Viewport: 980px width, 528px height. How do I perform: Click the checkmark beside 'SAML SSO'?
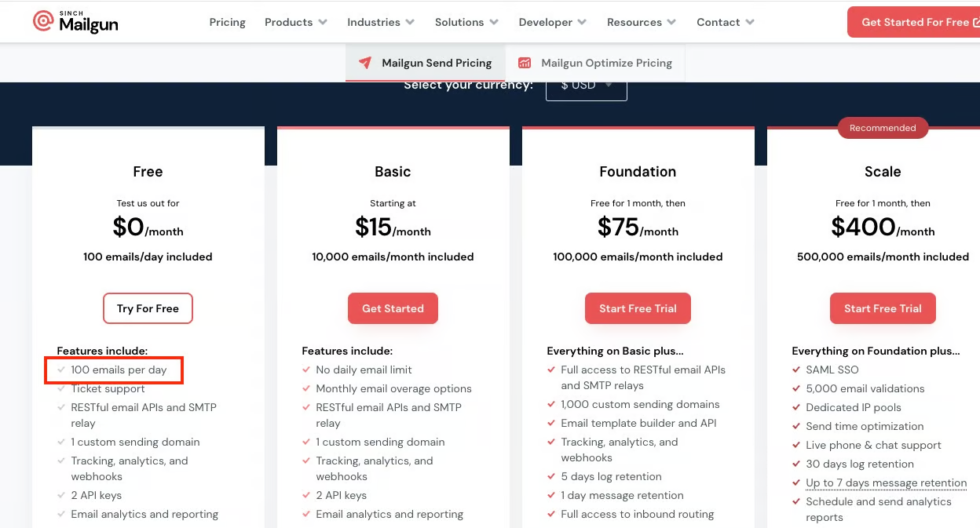pyautogui.click(x=795, y=370)
